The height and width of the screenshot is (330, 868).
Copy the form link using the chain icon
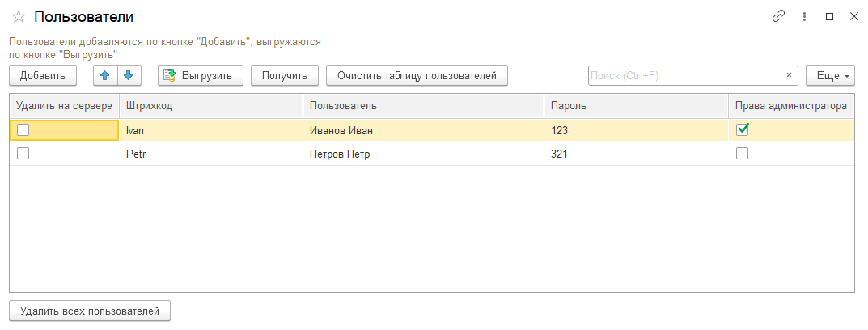[x=778, y=17]
